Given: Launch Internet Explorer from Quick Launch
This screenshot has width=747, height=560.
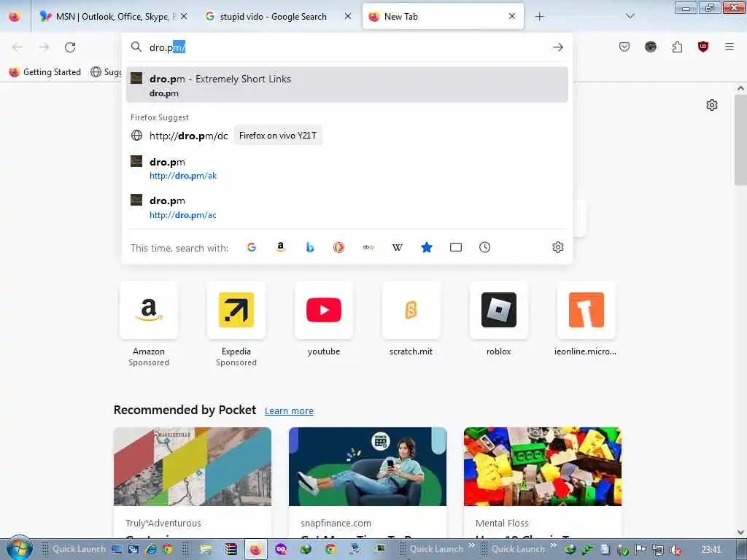Looking at the screenshot, I should click(151, 549).
